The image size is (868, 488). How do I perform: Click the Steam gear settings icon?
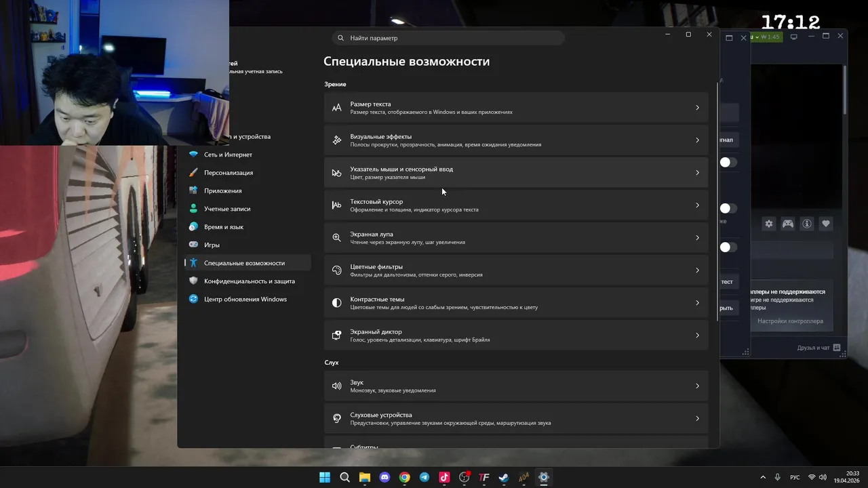769,224
